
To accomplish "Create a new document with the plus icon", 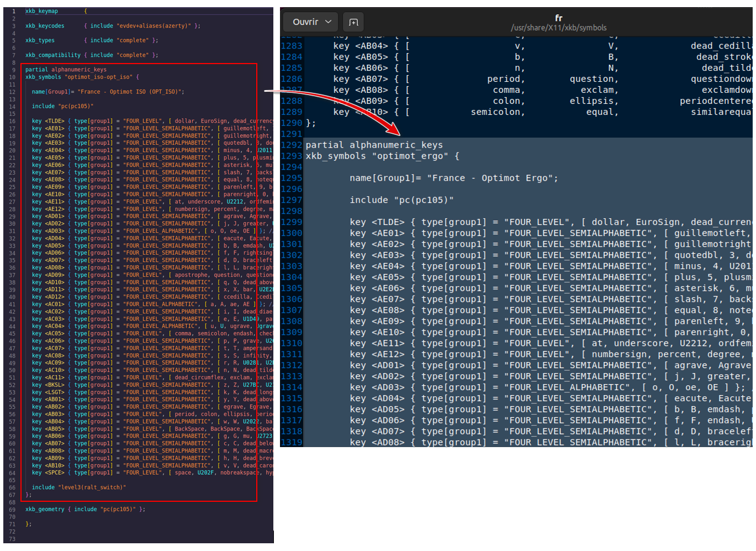I will click(353, 22).
